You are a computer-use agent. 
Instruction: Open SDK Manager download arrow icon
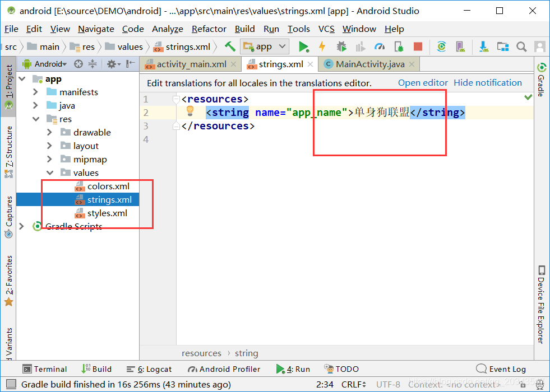coord(484,46)
